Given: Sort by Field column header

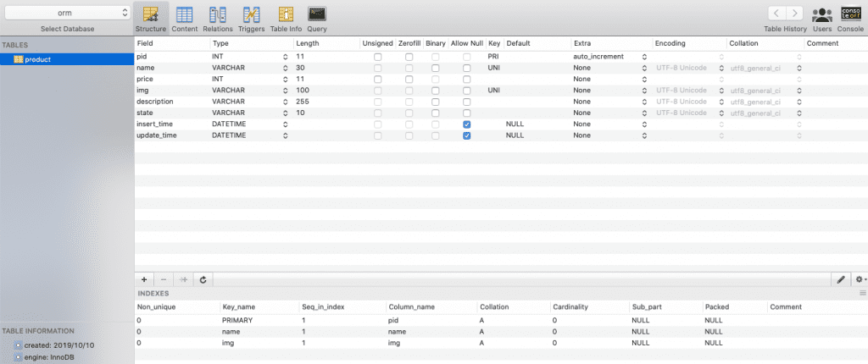Looking at the screenshot, I should (172, 43).
